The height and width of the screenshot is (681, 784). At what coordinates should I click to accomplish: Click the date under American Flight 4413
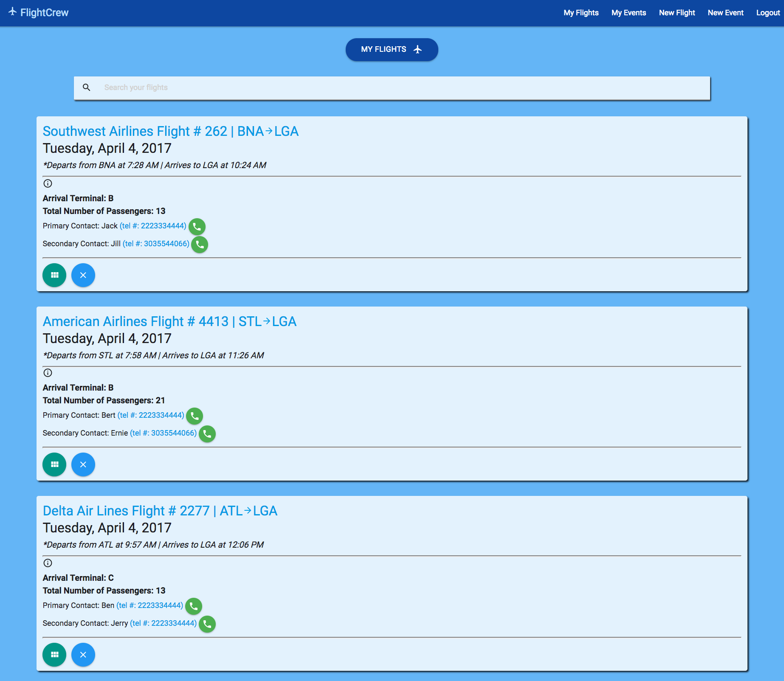107,338
